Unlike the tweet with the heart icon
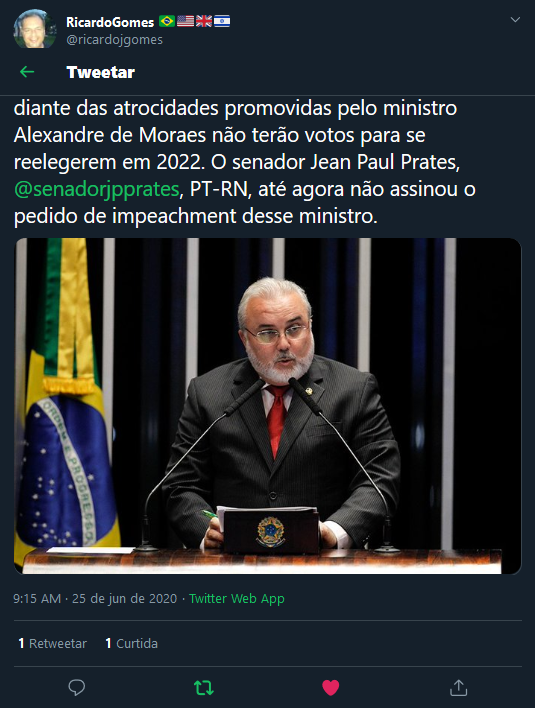The width and height of the screenshot is (535, 708). pos(330,688)
